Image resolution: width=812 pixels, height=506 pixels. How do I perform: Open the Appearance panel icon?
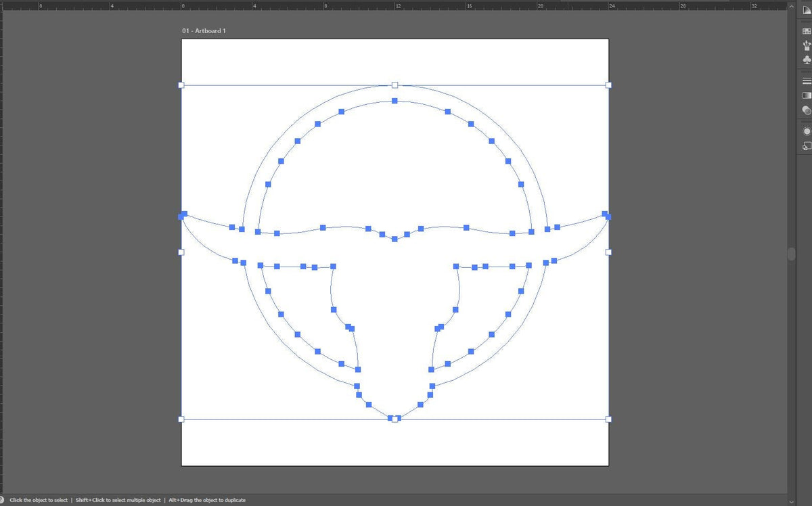[807, 131]
